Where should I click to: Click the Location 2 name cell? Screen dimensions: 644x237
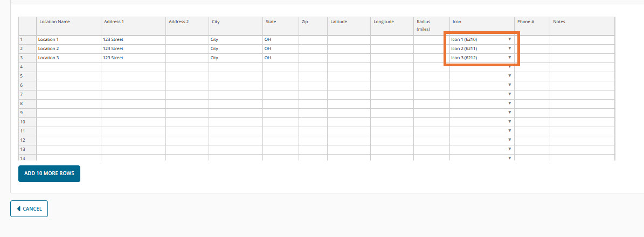68,49
